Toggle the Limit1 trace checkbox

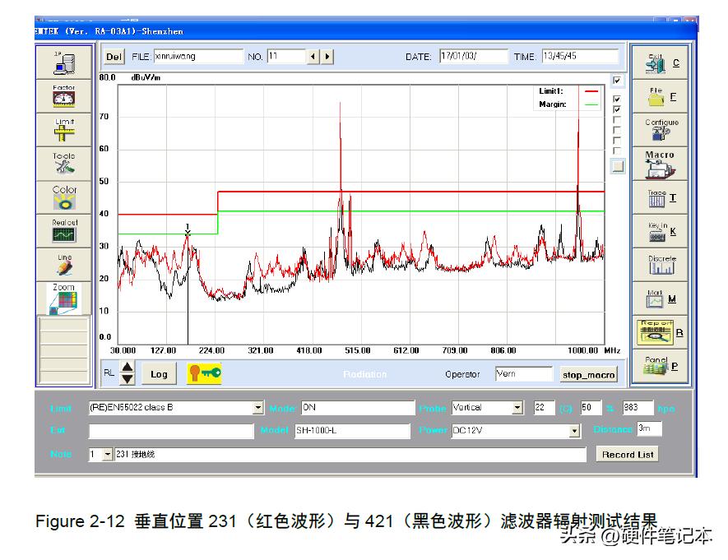pos(617,99)
